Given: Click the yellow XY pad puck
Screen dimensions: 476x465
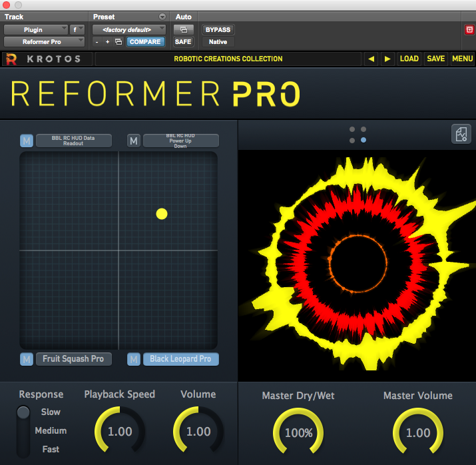Looking at the screenshot, I should [162, 214].
